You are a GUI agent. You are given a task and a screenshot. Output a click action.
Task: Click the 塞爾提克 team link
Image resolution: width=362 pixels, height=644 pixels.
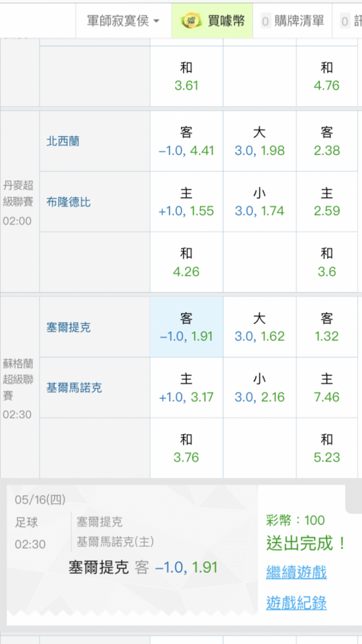click(69, 327)
